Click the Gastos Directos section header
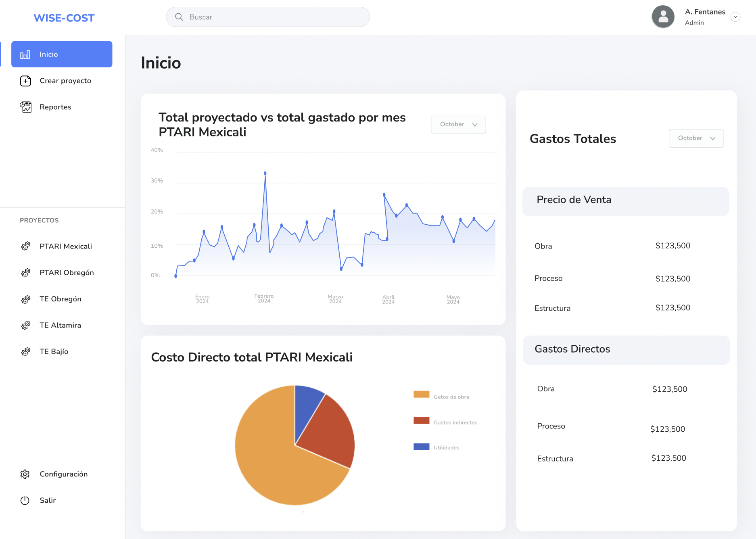756x539 pixels. click(x=626, y=349)
